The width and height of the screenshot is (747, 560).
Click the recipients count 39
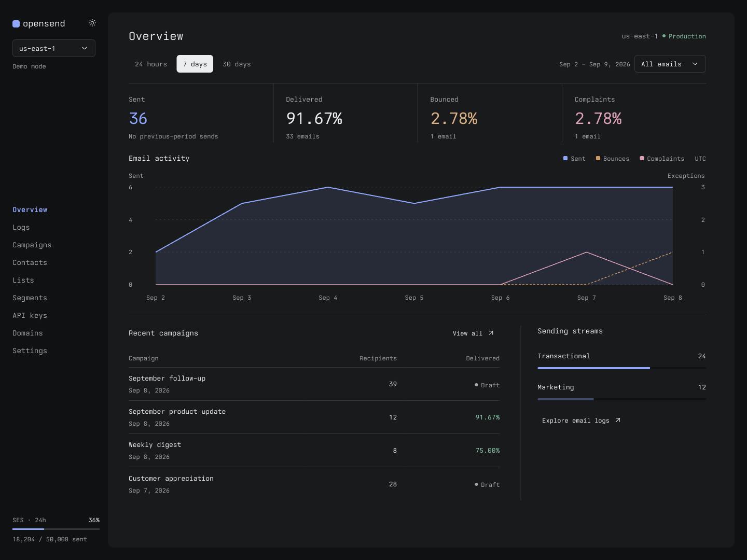393,384
